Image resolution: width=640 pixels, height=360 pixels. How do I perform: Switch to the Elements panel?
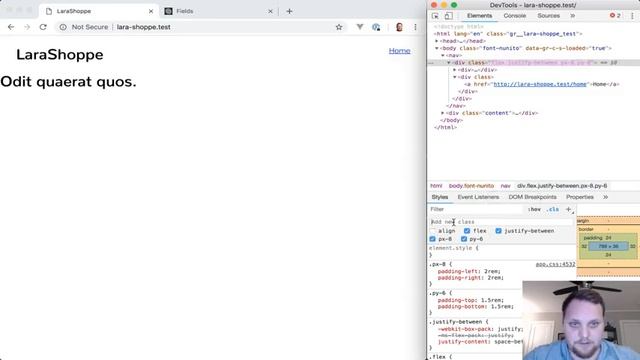pos(479,16)
